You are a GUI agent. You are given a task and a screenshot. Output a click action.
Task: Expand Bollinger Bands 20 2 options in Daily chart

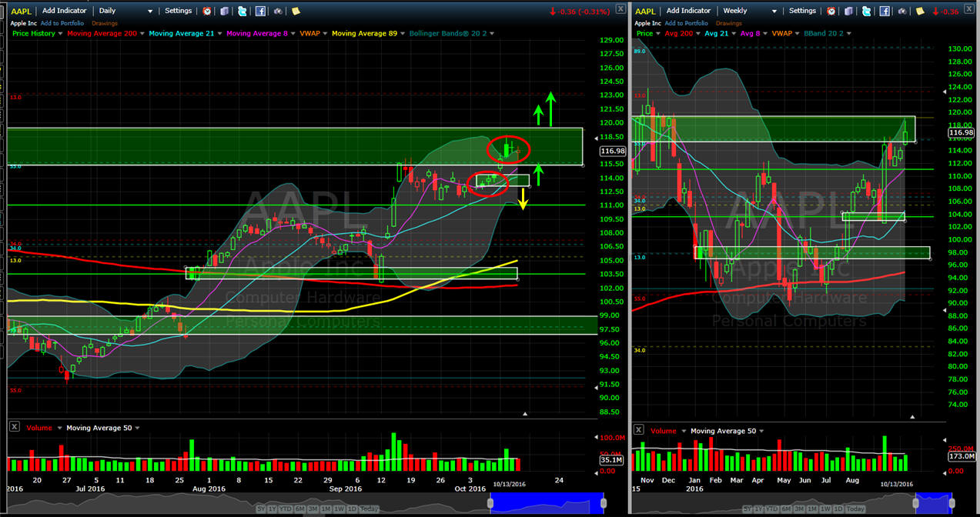(x=492, y=34)
